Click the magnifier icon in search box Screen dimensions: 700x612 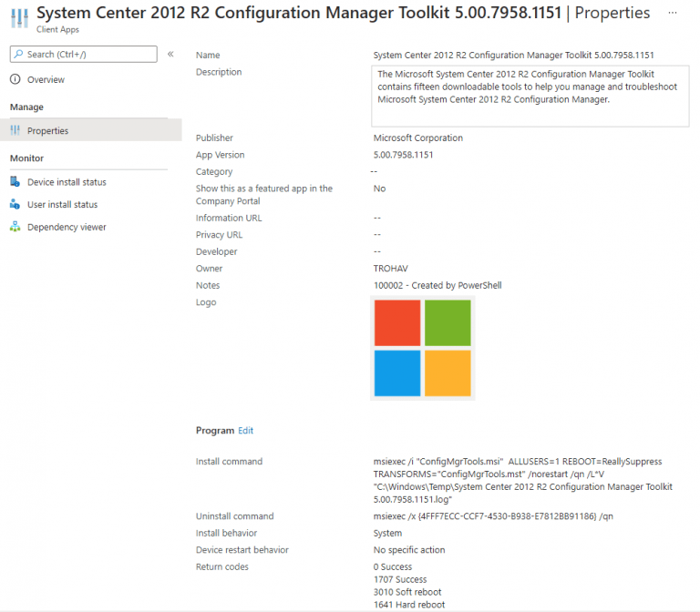[x=19, y=55]
